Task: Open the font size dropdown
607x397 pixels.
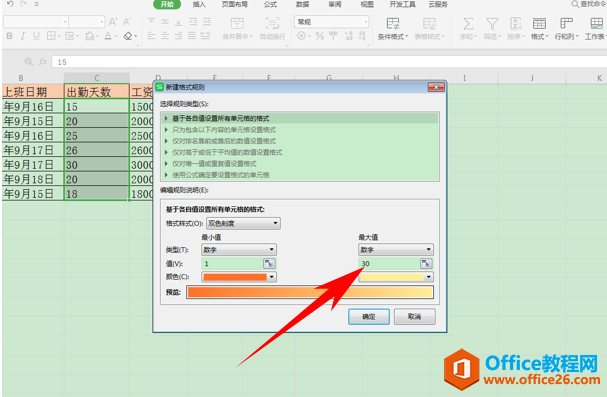Action: (101, 22)
